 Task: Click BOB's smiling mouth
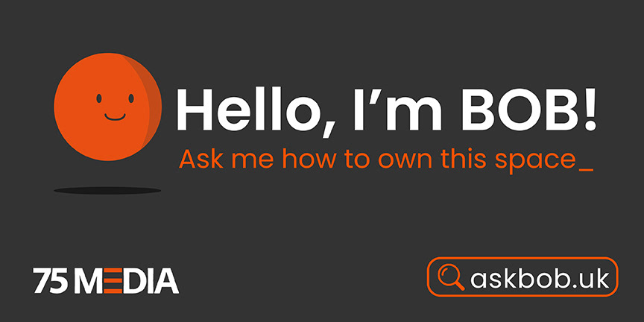(115, 117)
